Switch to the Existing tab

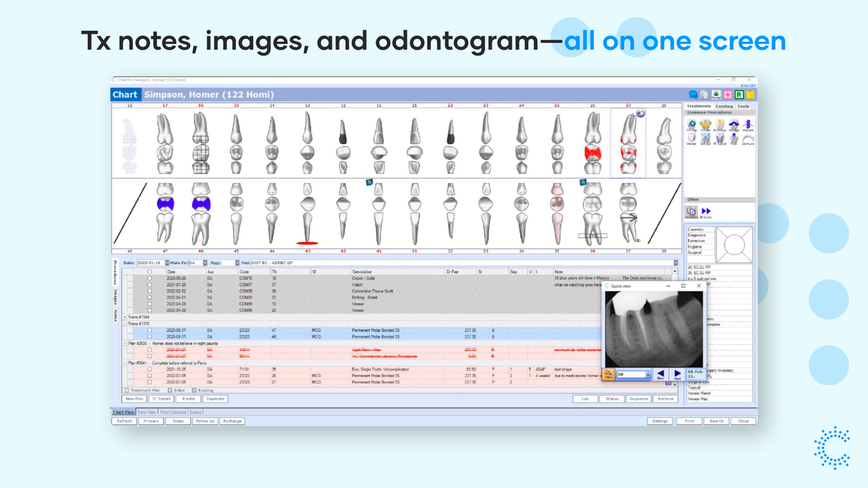pyautogui.click(x=724, y=107)
